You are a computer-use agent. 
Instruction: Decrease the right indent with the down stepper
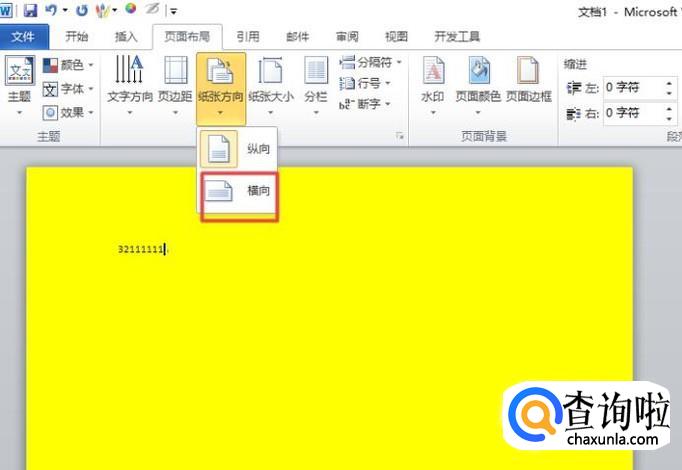tap(669, 118)
